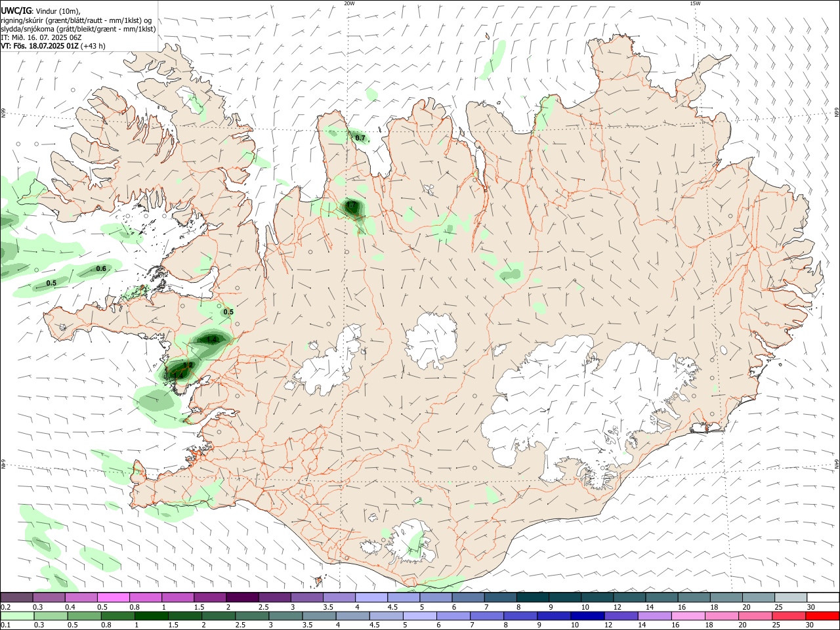Click the light periwinkle snow swatch between 4 and 4.5
Viewport: 840px width, 630px height.
coord(371,598)
